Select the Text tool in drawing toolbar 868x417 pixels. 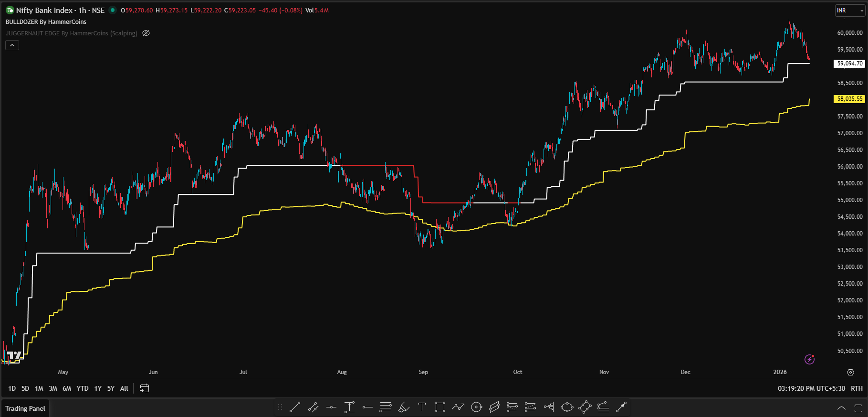[422, 407]
